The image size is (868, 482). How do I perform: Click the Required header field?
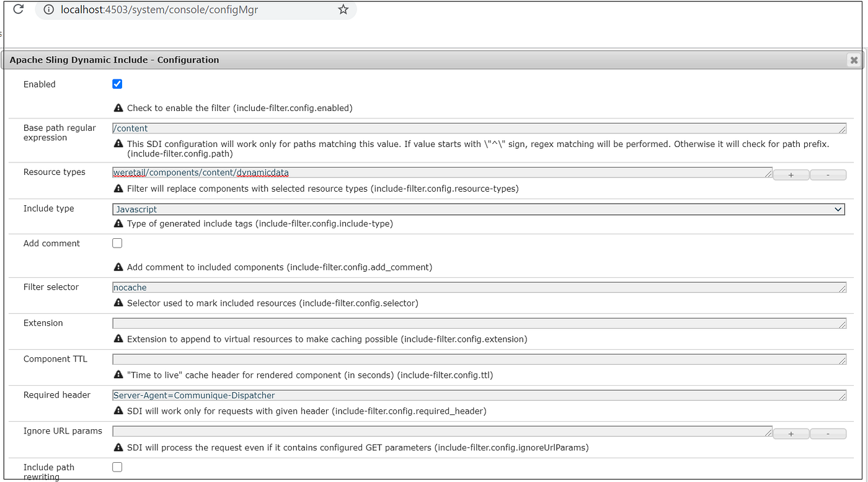479,395
